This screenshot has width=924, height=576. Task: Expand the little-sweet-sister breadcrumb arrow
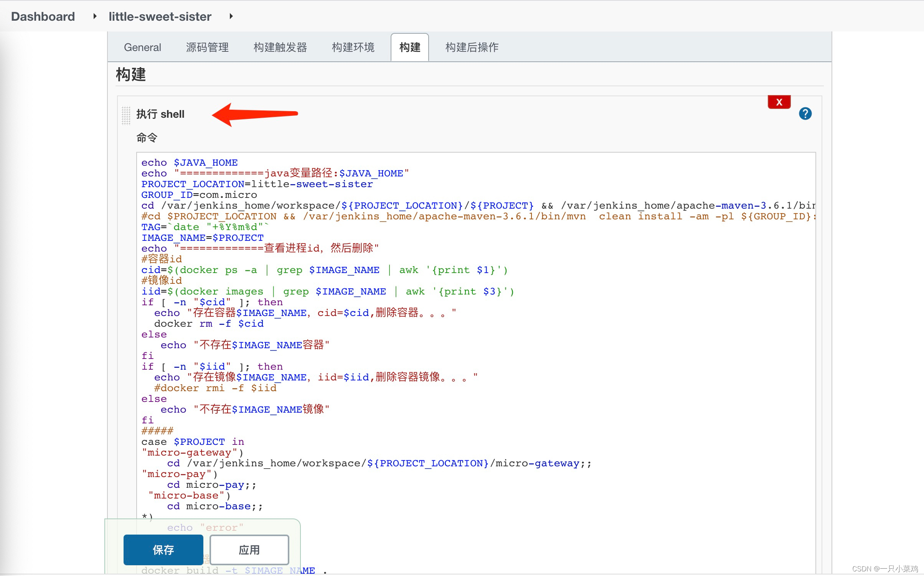231,16
